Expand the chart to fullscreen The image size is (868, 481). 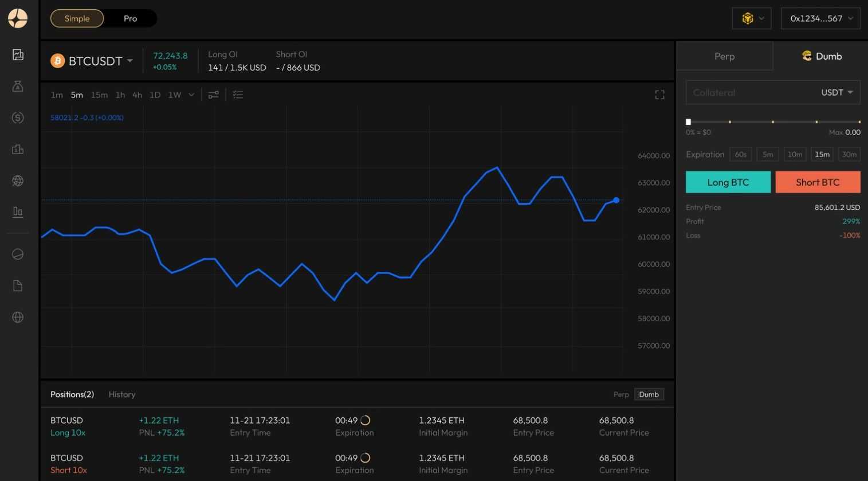click(x=660, y=95)
